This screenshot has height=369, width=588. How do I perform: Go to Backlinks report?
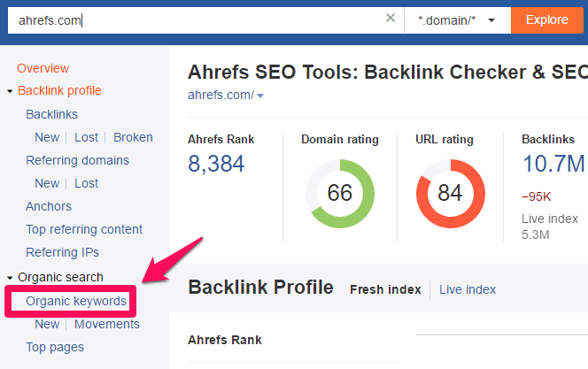pos(51,114)
